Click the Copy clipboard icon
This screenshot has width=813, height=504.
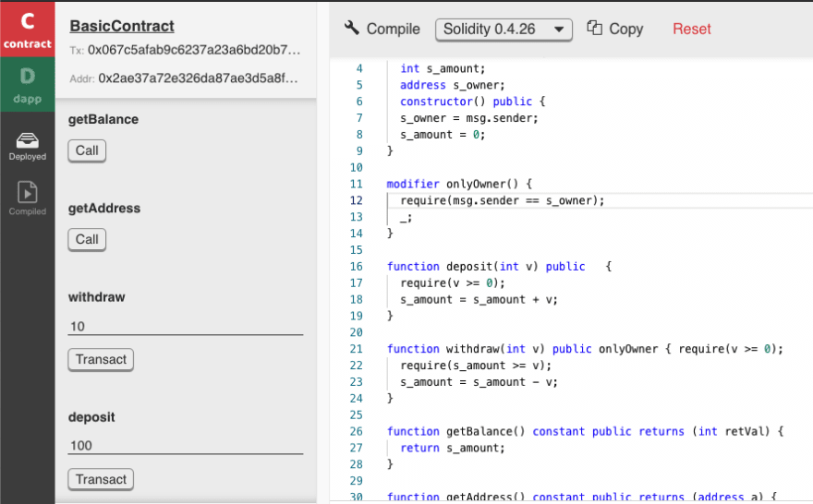[594, 28]
